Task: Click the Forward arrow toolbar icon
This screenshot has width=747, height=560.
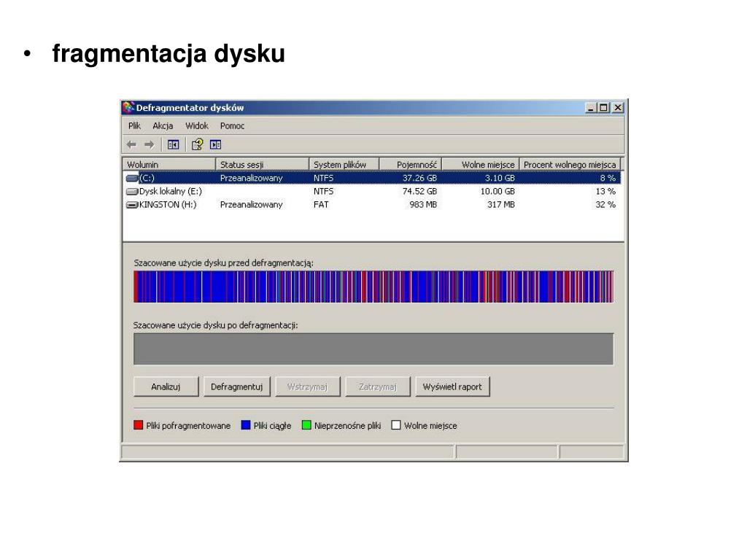Action: tap(149, 144)
